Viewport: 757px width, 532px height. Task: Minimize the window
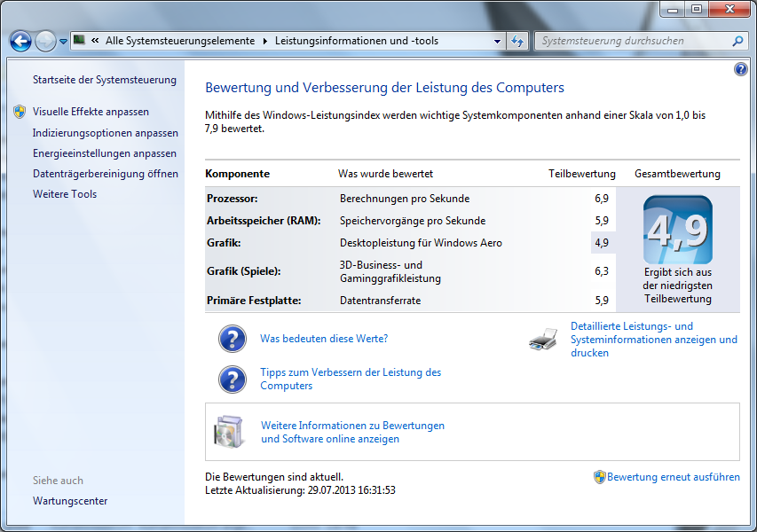coord(673,10)
